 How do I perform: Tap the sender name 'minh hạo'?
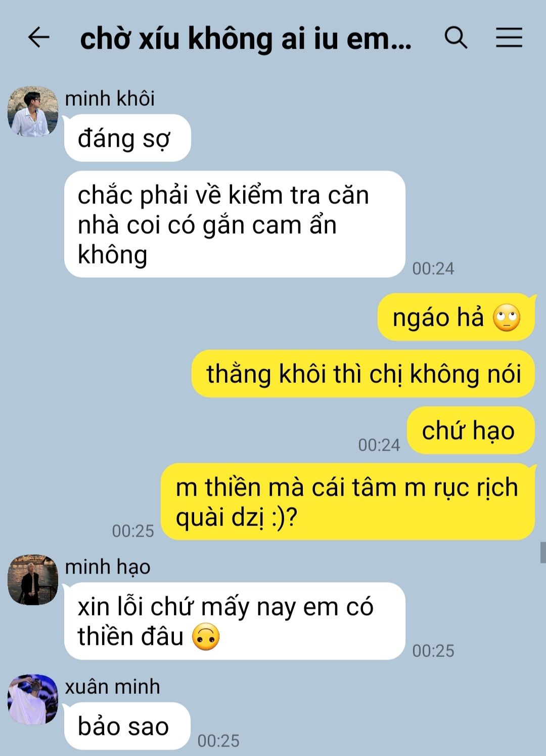pyautogui.click(x=108, y=567)
